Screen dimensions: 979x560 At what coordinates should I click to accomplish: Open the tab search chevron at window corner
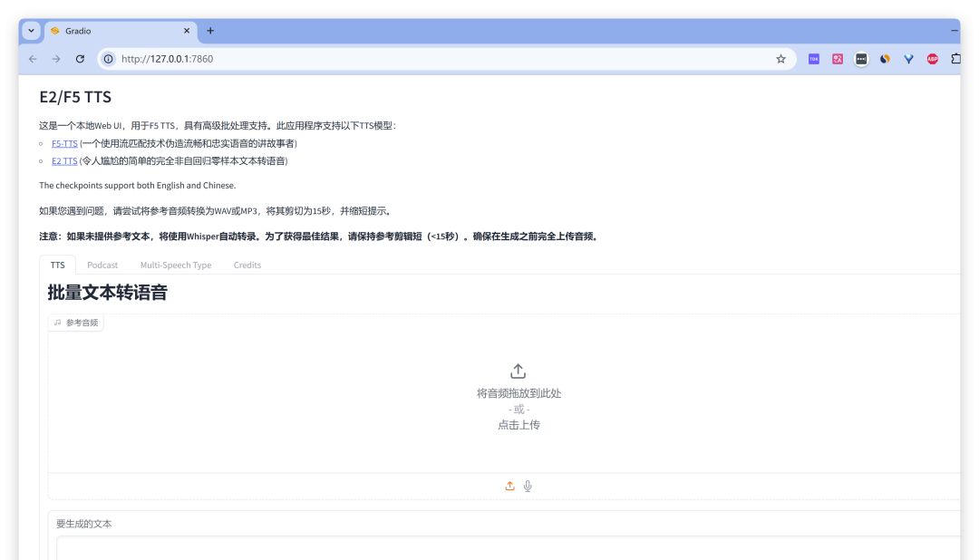click(30, 30)
